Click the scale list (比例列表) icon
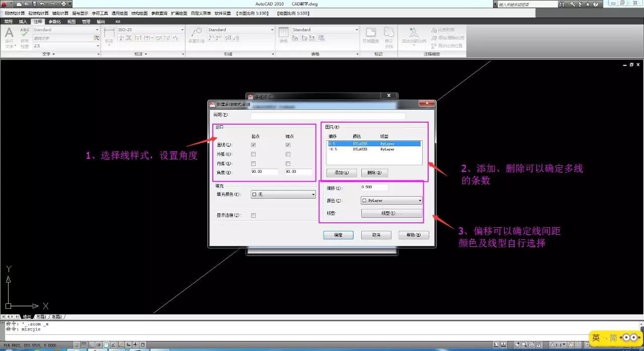 click(x=434, y=30)
